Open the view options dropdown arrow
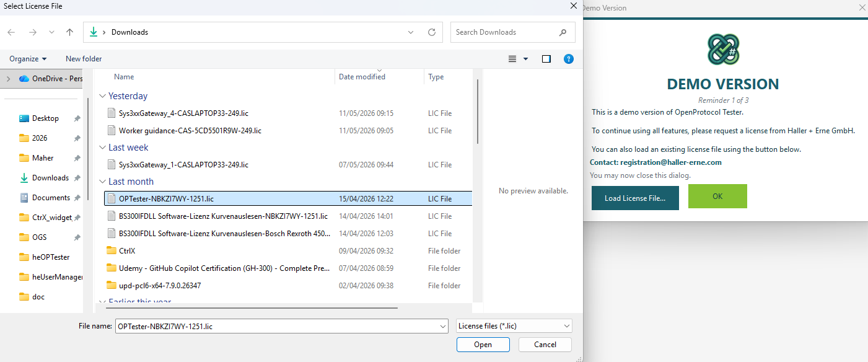The height and width of the screenshot is (362, 868). point(526,59)
